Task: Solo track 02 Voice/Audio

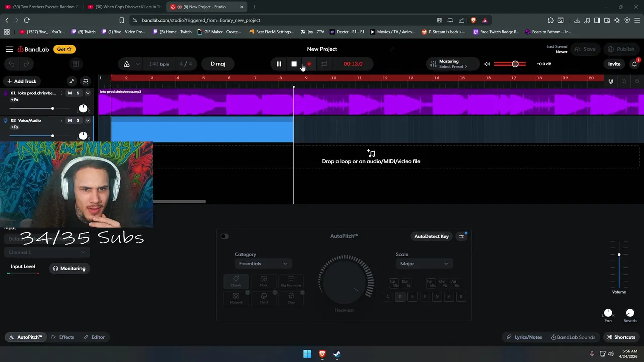Action: [x=78, y=120]
